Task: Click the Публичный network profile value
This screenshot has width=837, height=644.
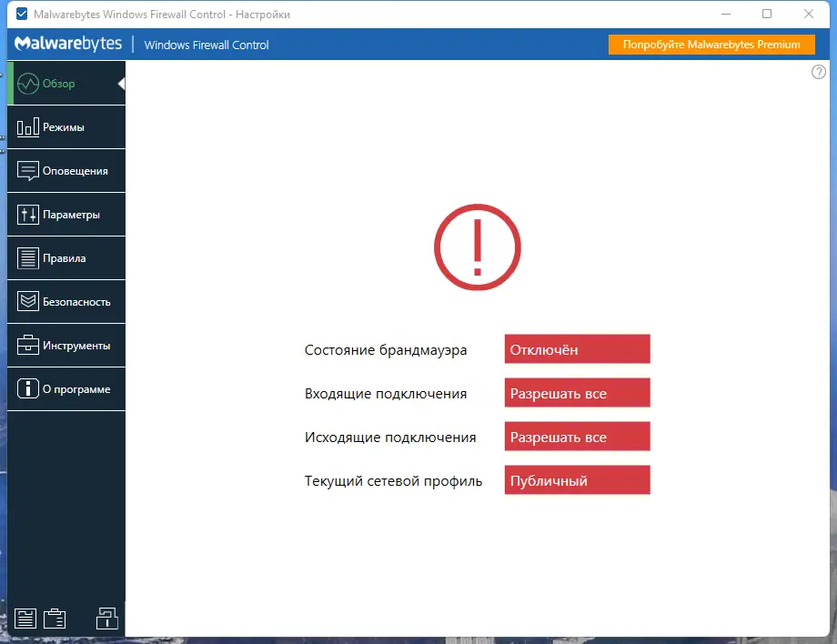Action: [x=577, y=480]
